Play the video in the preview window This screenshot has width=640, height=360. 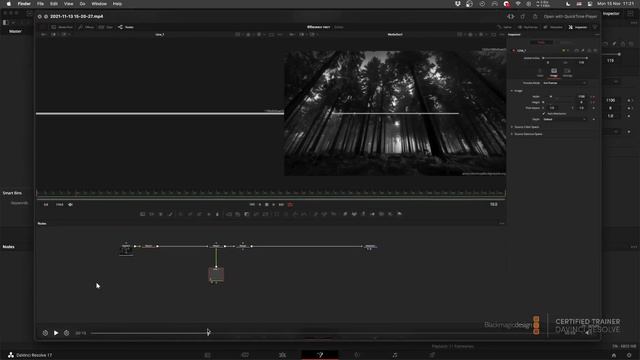tap(56, 333)
